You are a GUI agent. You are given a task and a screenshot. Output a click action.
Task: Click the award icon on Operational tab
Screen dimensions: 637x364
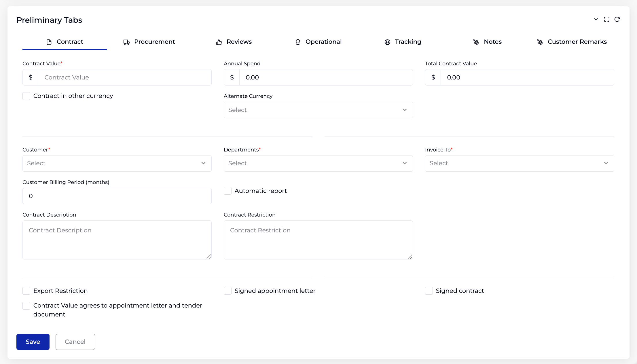298,42
